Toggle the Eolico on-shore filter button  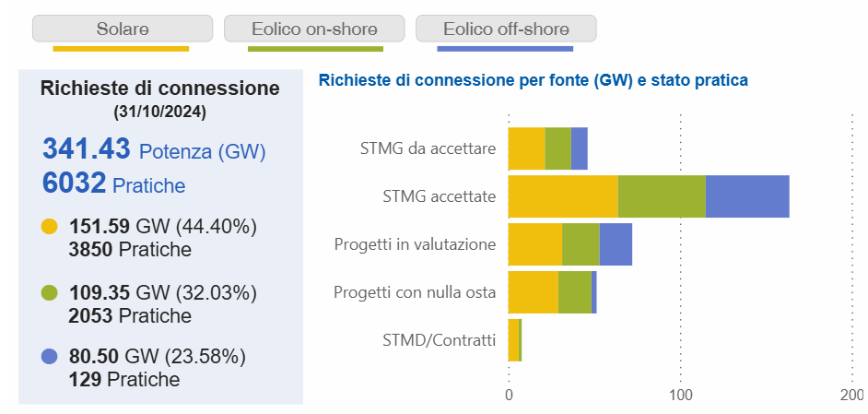[314, 29]
